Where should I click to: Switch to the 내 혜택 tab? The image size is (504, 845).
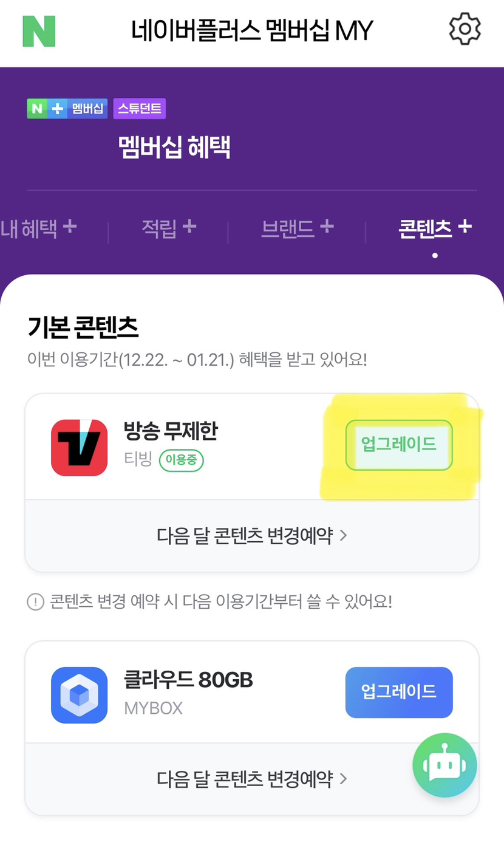coord(39,229)
